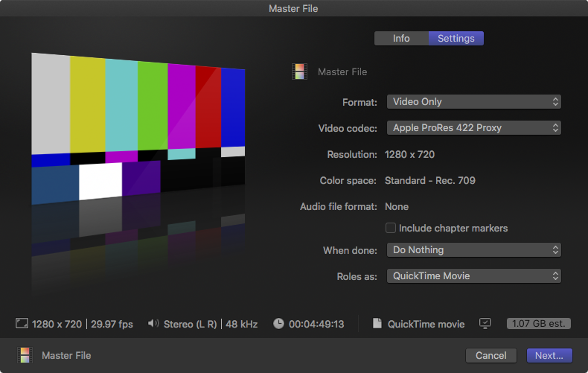Click the 29.97 fps status text
588x373 pixels.
(x=112, y=324)
